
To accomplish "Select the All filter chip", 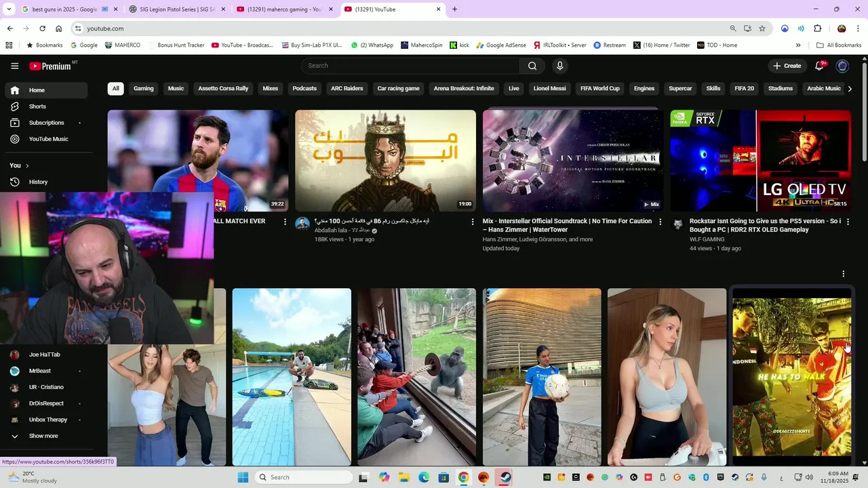I will [x=115, y=89].
